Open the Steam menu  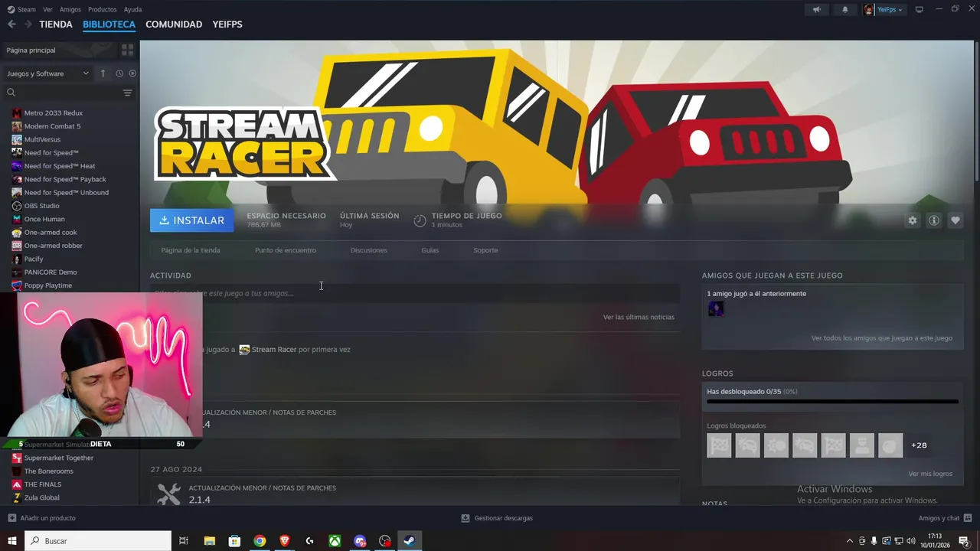pyautogui.click(x=21, y=10)
